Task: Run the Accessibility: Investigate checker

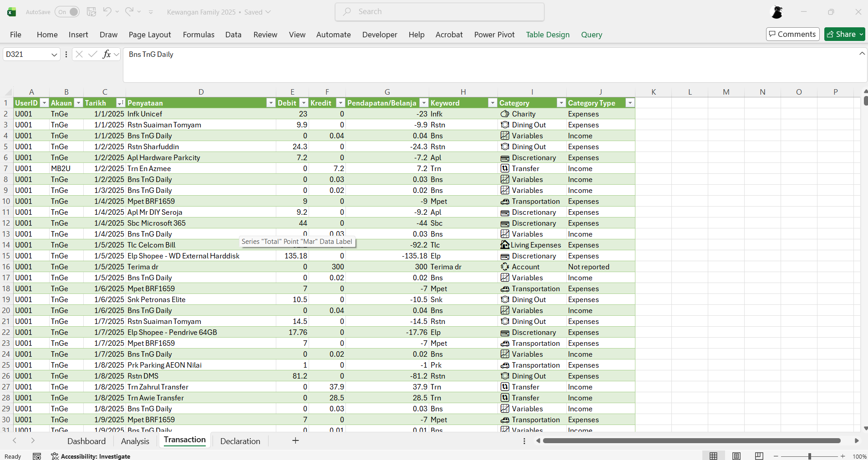Action: 91,456
